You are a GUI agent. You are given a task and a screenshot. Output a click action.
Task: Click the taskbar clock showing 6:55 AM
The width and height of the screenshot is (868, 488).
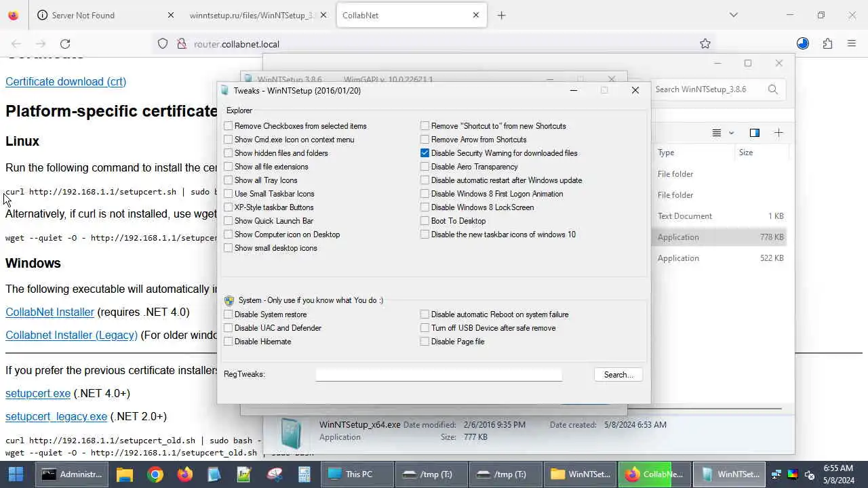[838, 474]
